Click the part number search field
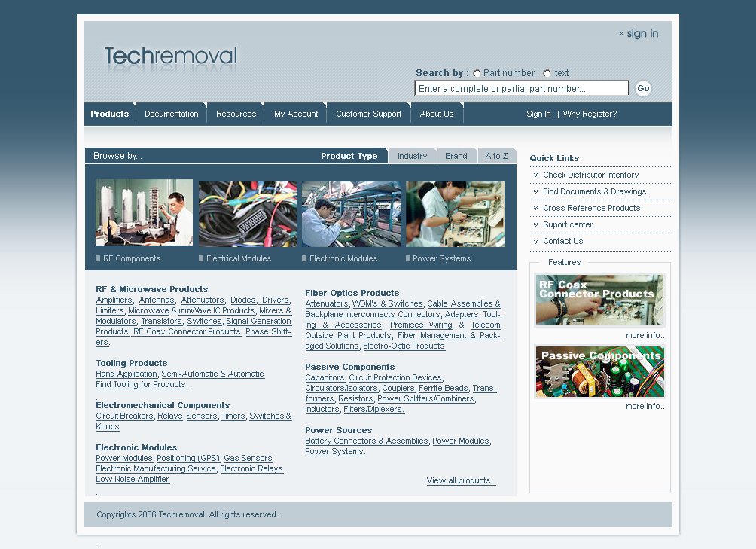This screenshot has width=756, height=549. point(522,89)
